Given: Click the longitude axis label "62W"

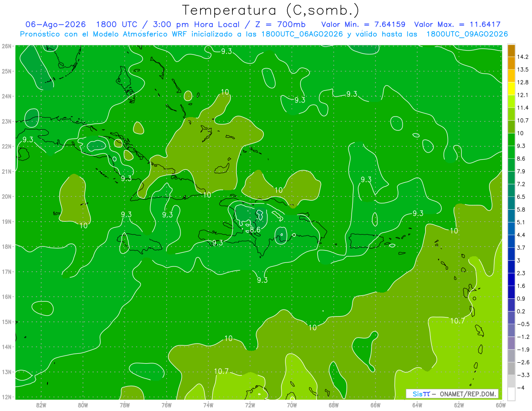Looking at the screenshot, I should point(459,405).
